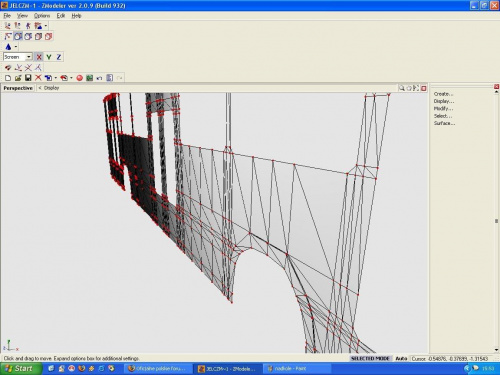The height and width of the screenshot is (375, 500).
Task: Expand the Modify... panel section
Action: click(443, 109)
